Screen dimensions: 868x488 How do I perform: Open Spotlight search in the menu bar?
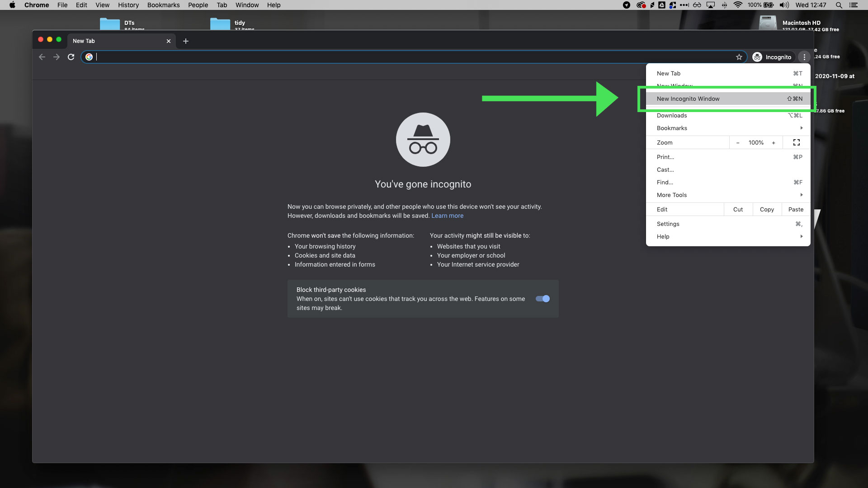coord(839,5)
